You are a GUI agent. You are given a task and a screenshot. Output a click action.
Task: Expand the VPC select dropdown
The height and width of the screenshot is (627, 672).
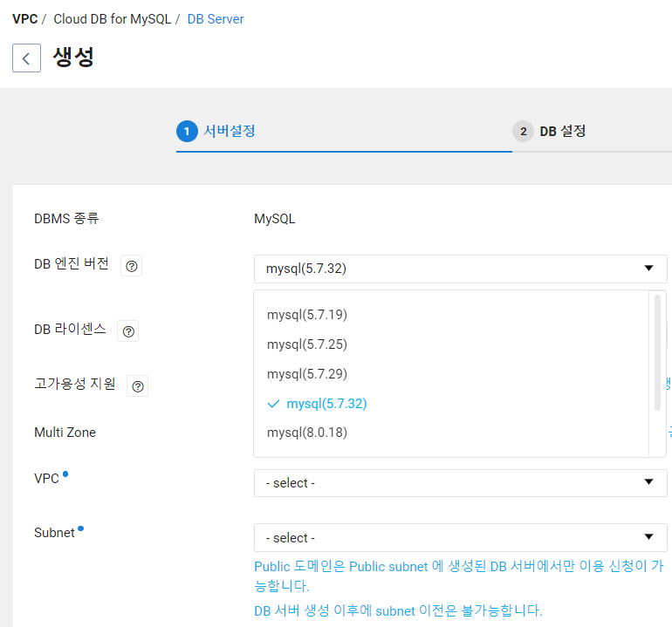[x=460, y=483]
